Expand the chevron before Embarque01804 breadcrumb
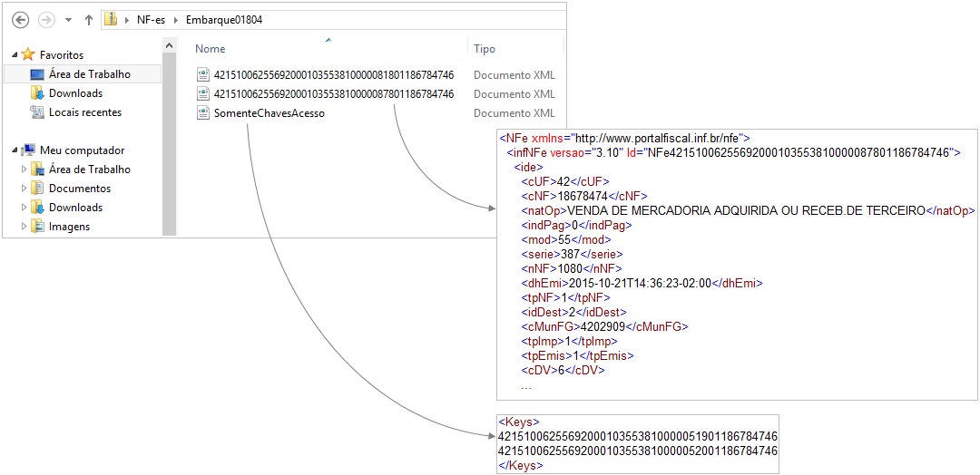980x475 pixels. 175,20
